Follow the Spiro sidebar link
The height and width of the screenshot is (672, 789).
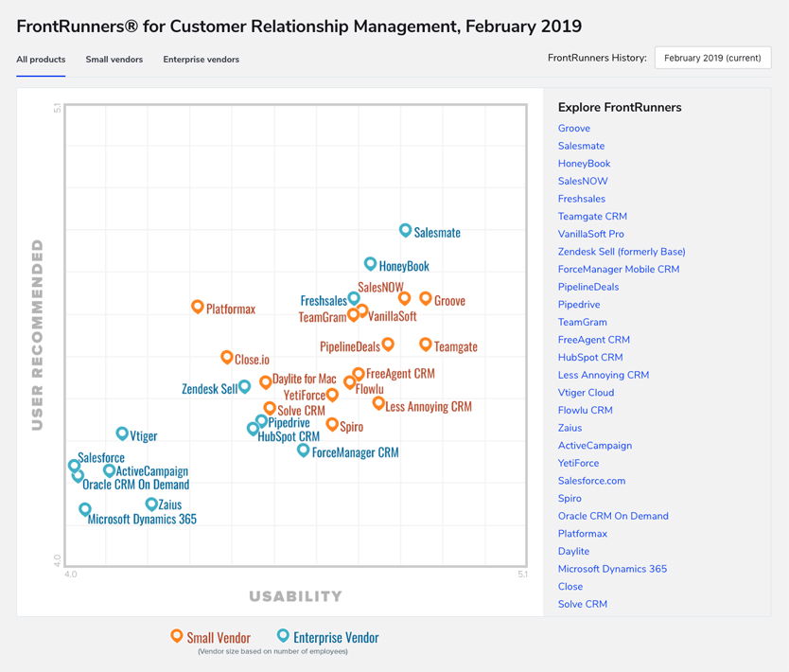(570, 499)
